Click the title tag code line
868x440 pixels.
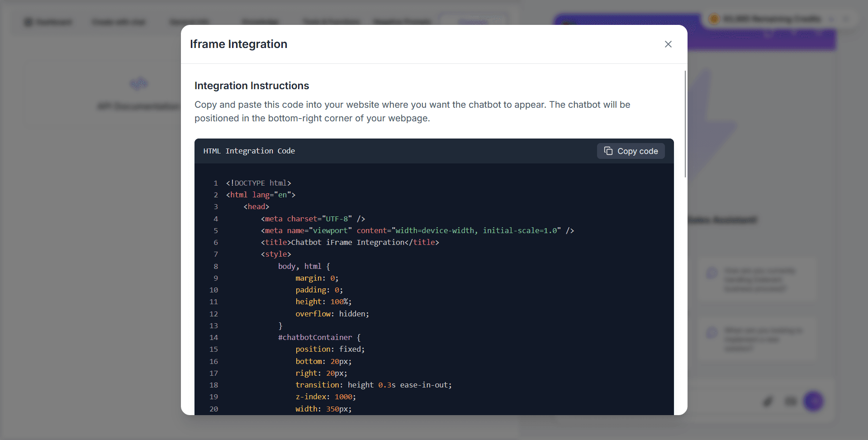click(x=350, y=242)
